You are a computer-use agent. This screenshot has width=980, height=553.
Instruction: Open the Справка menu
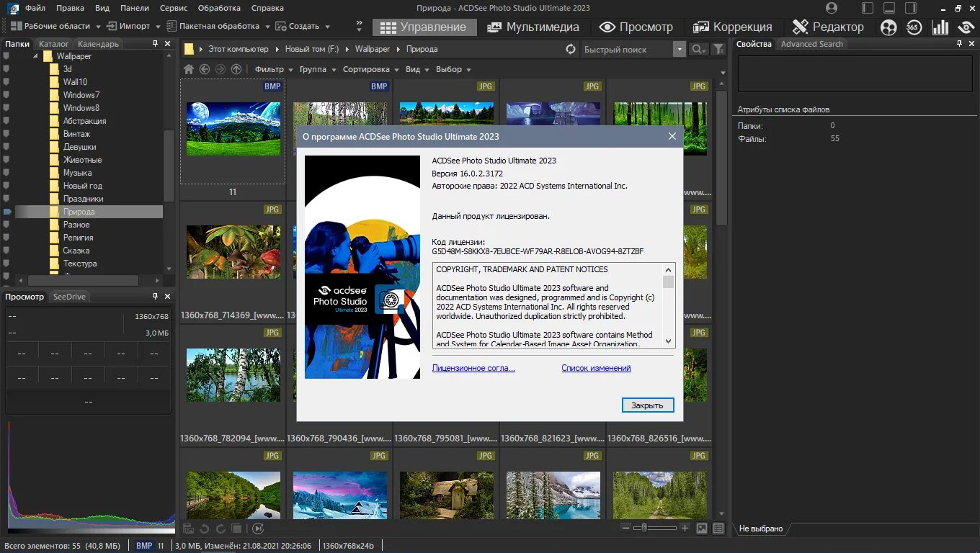[267, 8]
